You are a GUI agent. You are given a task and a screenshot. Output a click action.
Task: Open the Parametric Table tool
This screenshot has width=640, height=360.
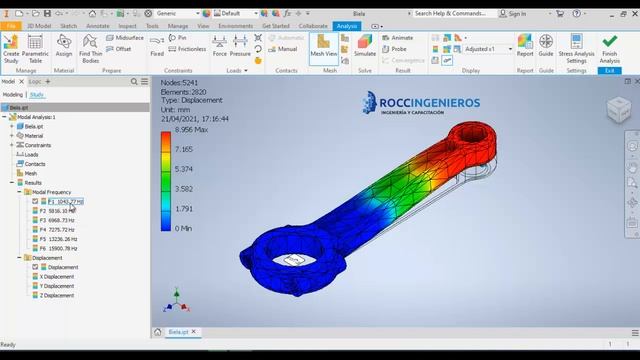[35, 48]
